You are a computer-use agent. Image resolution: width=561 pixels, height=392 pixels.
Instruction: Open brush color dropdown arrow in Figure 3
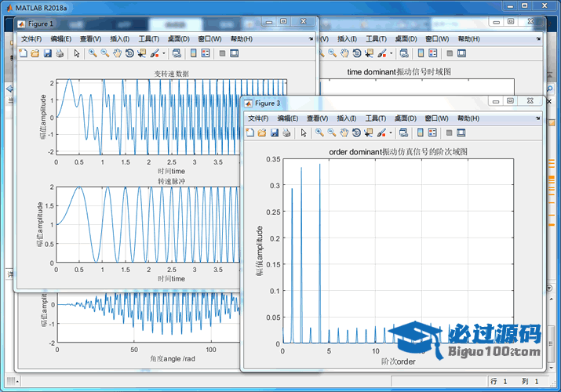pos(391,133)
